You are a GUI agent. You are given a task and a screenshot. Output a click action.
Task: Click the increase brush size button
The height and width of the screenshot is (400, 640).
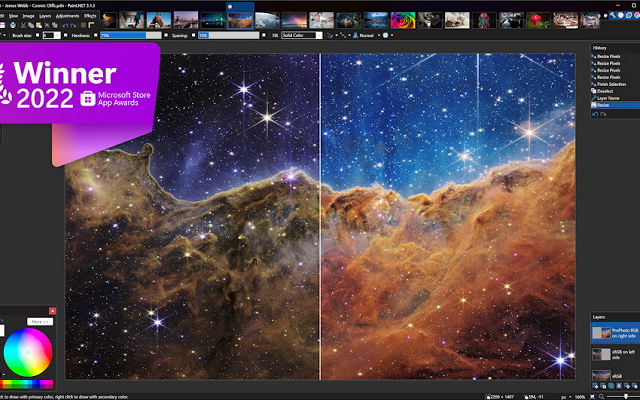tap(65, 35)
